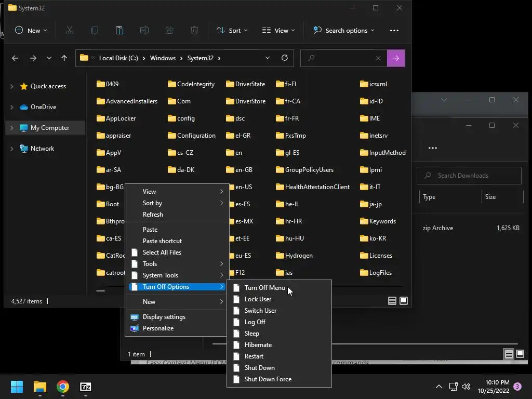Click the taskbar clock and date
This screenshot has height=399, width=532.
click(x=494, y=387)
